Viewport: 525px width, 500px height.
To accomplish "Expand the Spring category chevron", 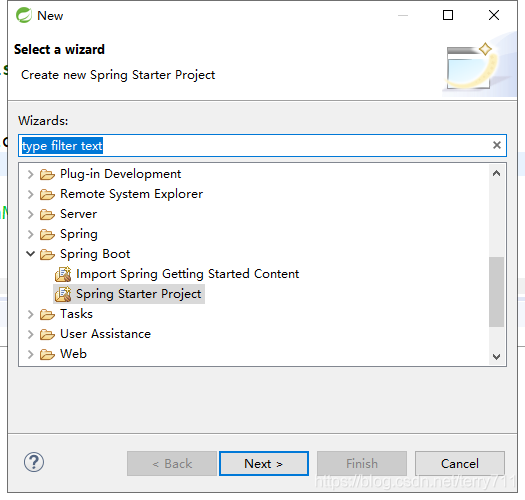I will coord(30,234).
